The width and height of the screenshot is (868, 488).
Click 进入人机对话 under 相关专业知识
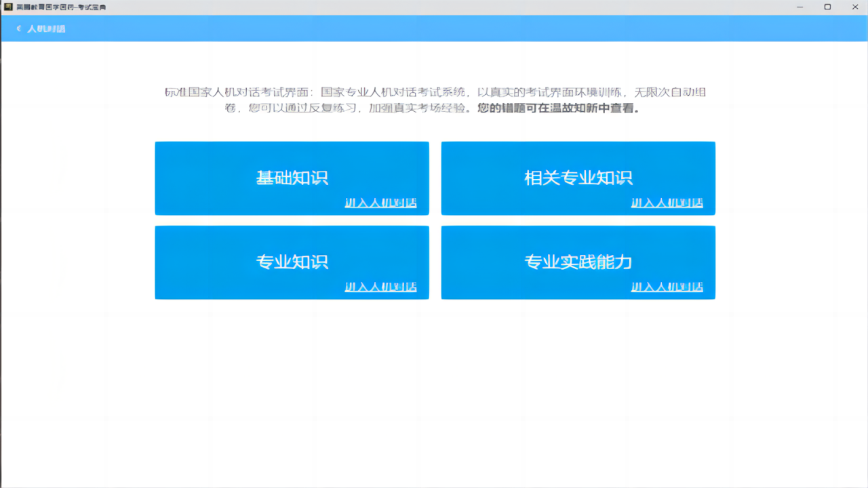pyautogui.click(x=667, y=202)
